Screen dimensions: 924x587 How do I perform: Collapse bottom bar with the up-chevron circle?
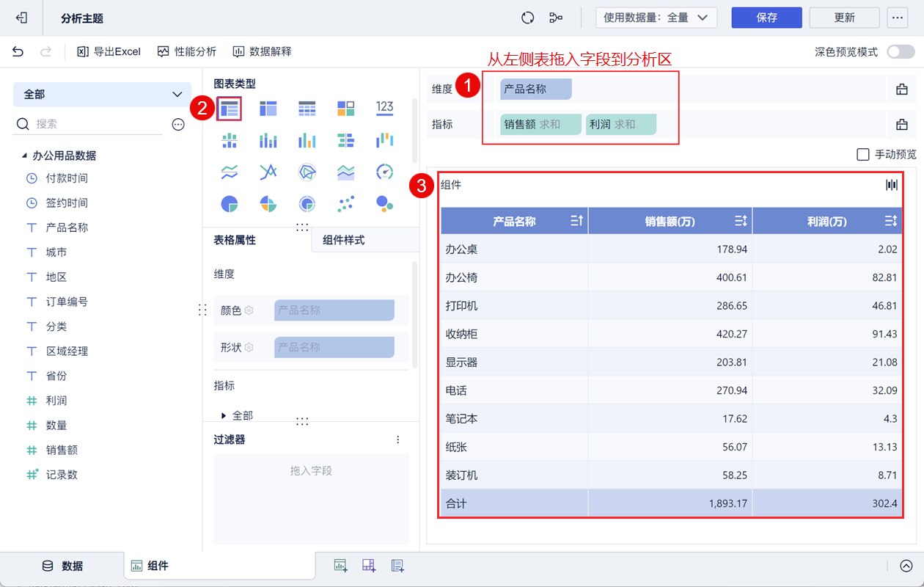906,566
